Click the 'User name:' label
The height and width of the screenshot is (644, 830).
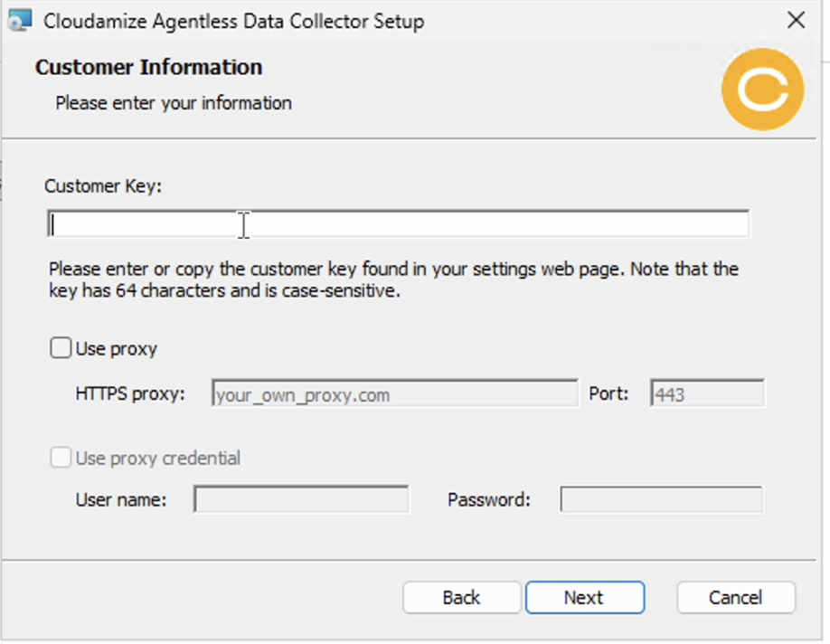click(121, 499)
